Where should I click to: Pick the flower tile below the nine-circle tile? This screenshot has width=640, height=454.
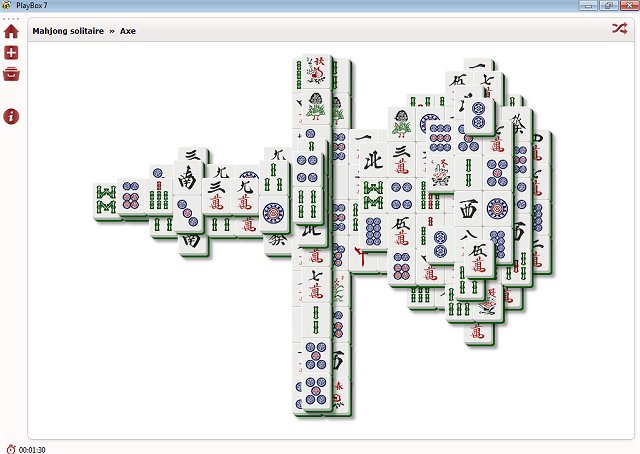pos(440,174)
